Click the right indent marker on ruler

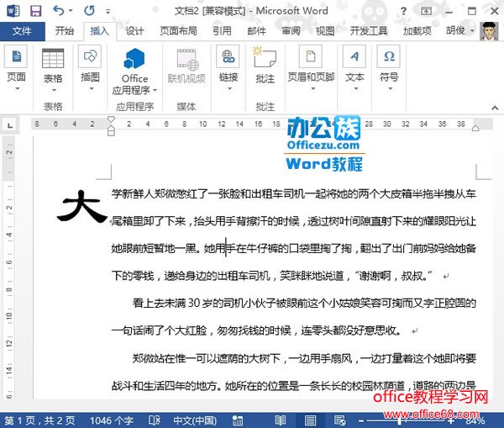475,128
